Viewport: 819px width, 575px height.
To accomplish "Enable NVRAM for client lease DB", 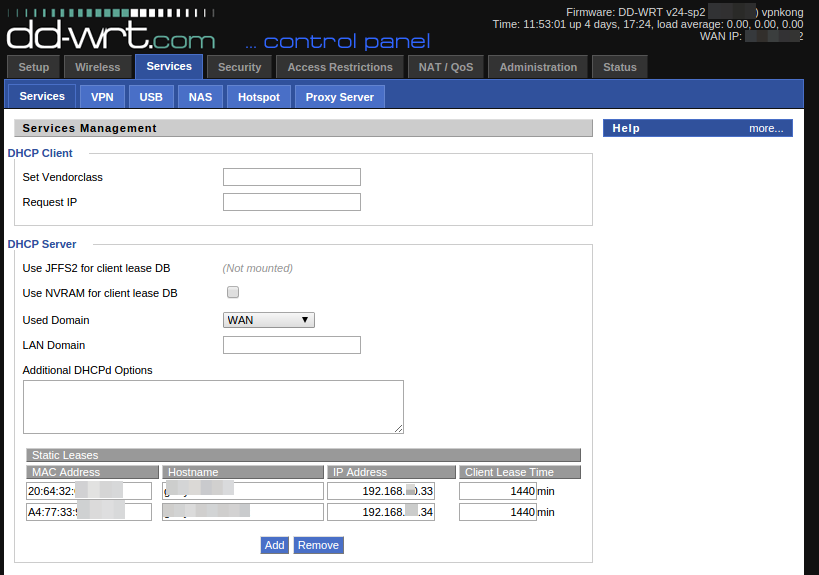I will 233,292.
